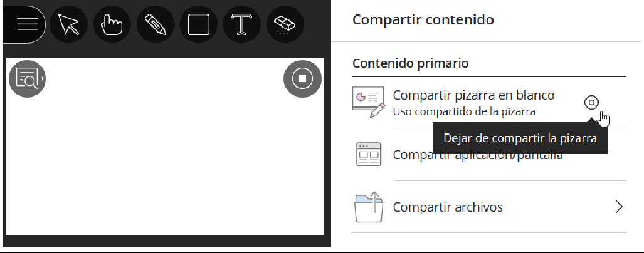Click the folder upload icon for archivos

tap(368, 207)
